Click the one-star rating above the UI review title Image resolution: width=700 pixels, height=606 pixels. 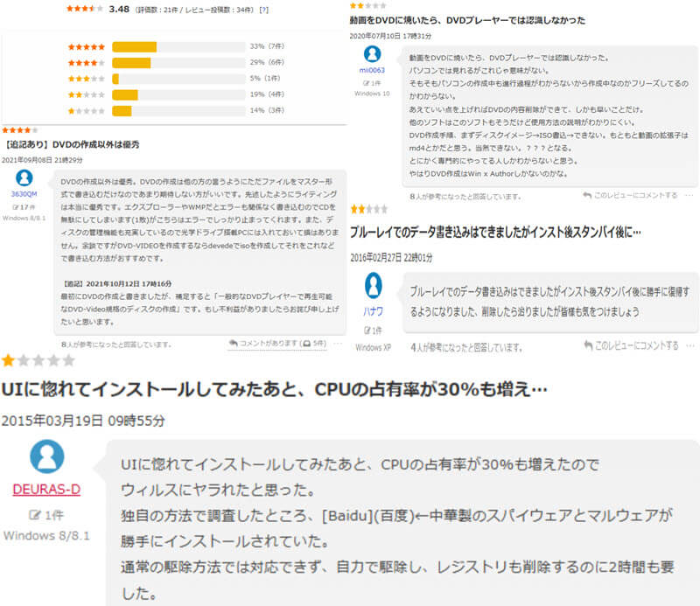(37, 360)
